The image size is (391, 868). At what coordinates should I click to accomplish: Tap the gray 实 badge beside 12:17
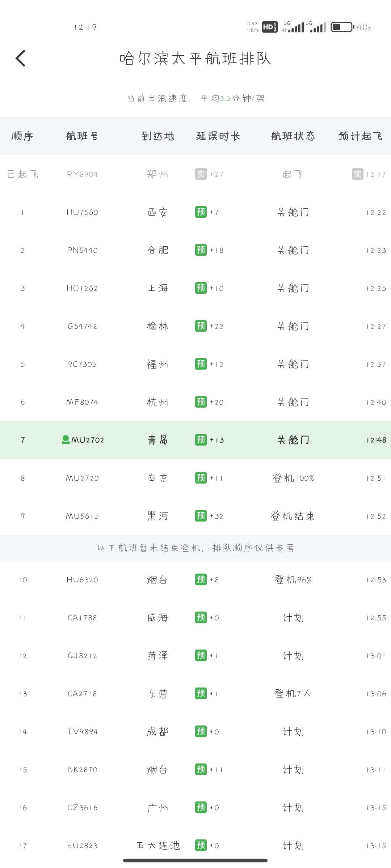tap(358, 174)
